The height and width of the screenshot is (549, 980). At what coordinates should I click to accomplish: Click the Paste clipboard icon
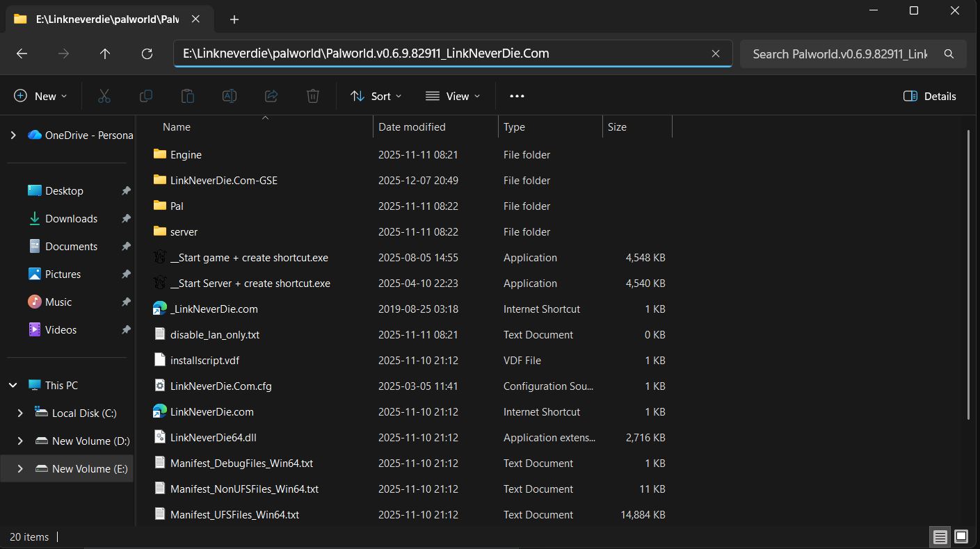(188, 96)
